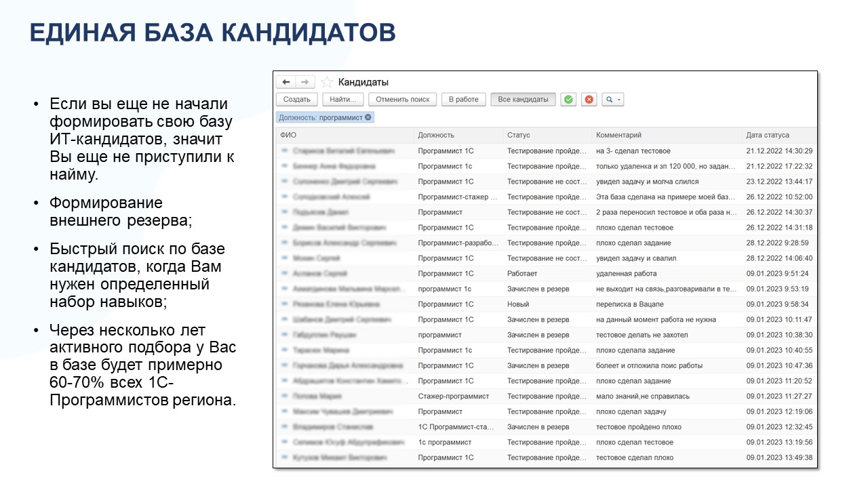Open search with the Найти... button
Viewport: 868px width, 488px height.
tap(343, 98)
